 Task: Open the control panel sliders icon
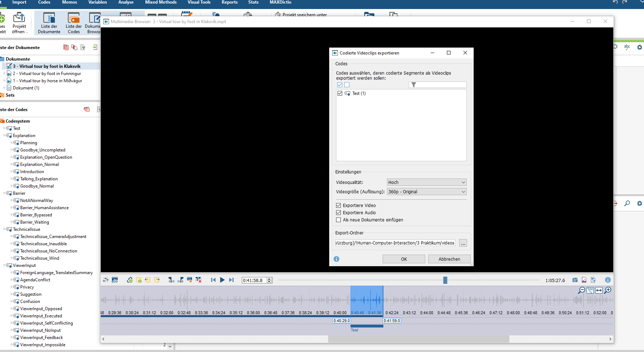click(x=106, y=280)
